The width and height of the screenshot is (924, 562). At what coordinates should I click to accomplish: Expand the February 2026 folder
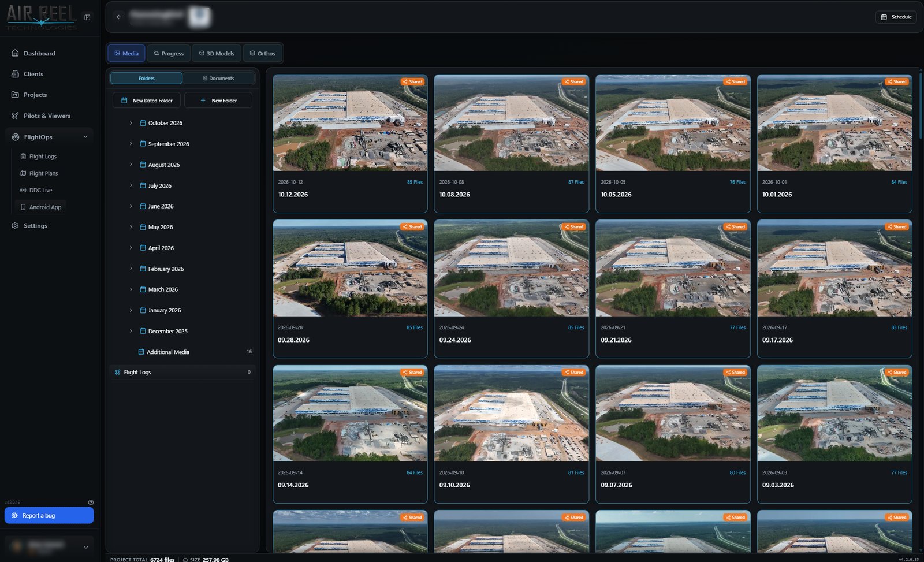(131, 269)
